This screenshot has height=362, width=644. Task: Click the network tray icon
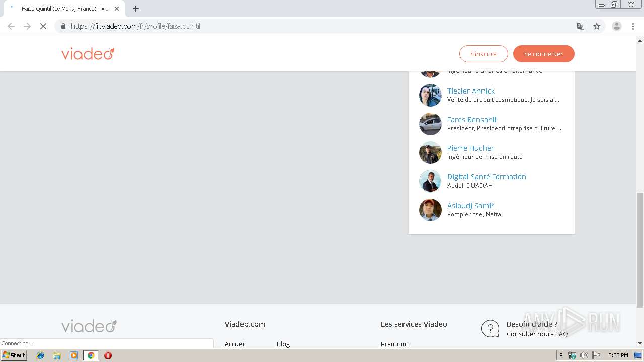572,355
